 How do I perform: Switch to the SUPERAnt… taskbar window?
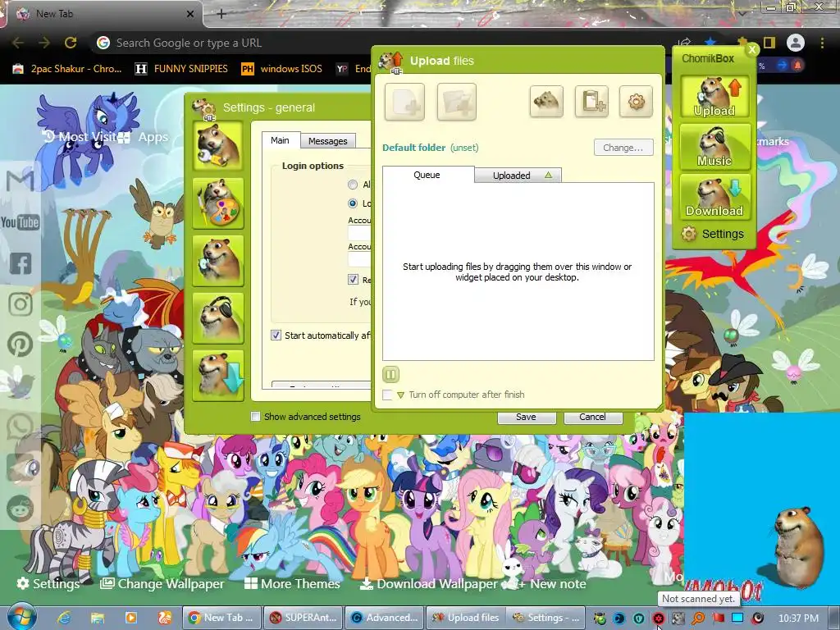(304, 618)
